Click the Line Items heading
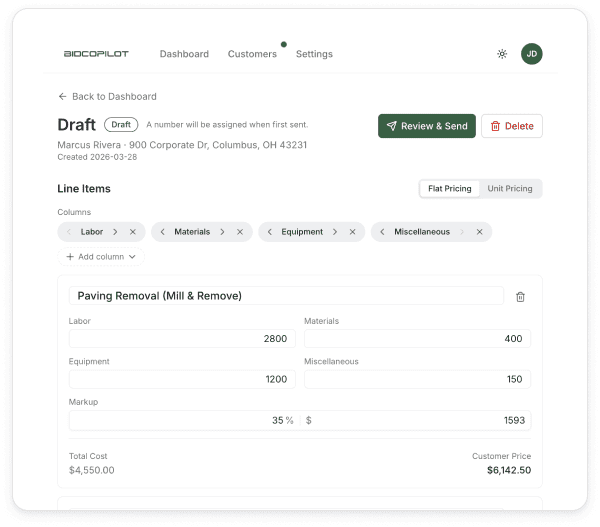600x527 pixels. coord(84,189)
